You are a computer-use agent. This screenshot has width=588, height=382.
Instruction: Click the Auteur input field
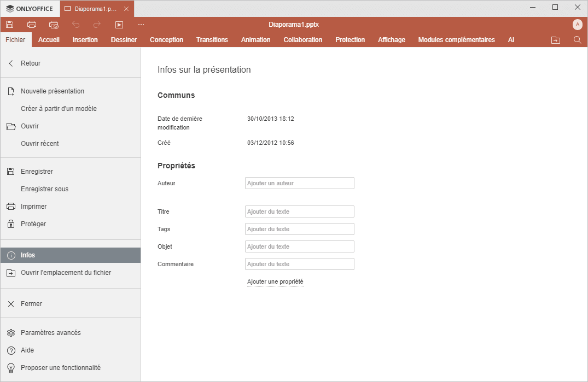coord(299,183)
